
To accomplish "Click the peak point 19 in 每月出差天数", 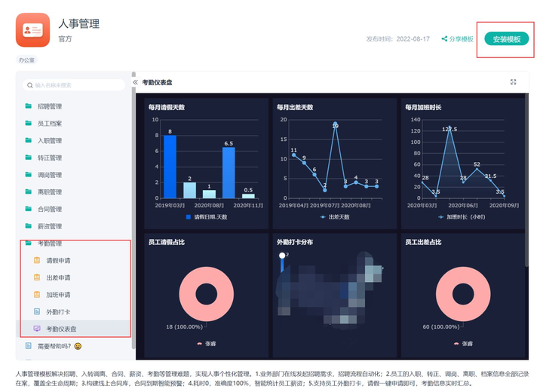I will click(335, 124).
